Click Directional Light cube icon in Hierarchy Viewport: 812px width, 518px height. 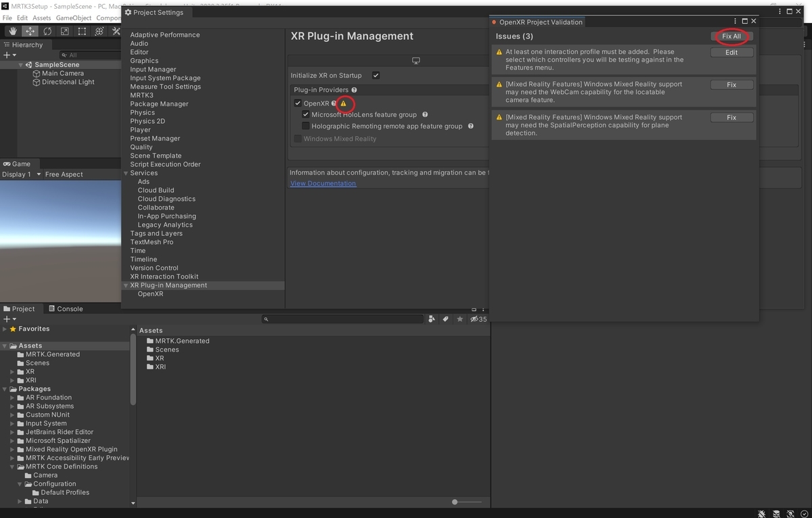[37, 83]
